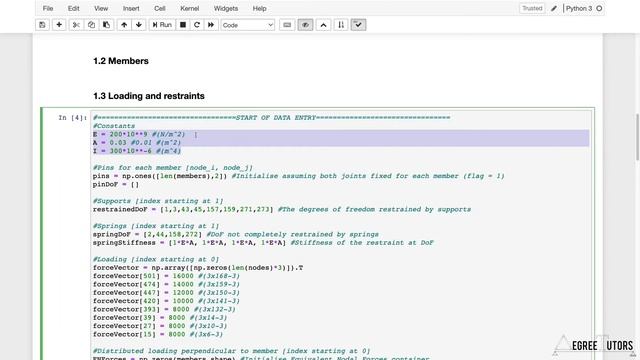This screenshot has width=640, height=360.
Task: Click the page vertical scrollbar thumb
Action: click(638, 137)
